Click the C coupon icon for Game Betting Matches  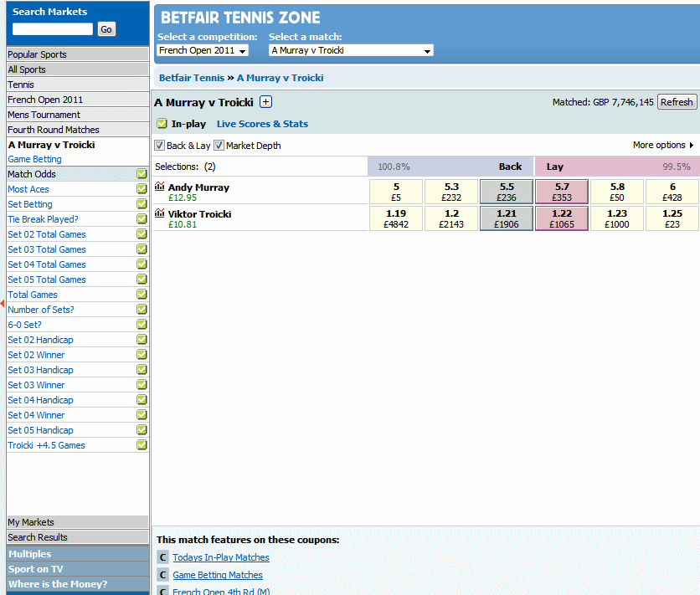coord(162,575)
